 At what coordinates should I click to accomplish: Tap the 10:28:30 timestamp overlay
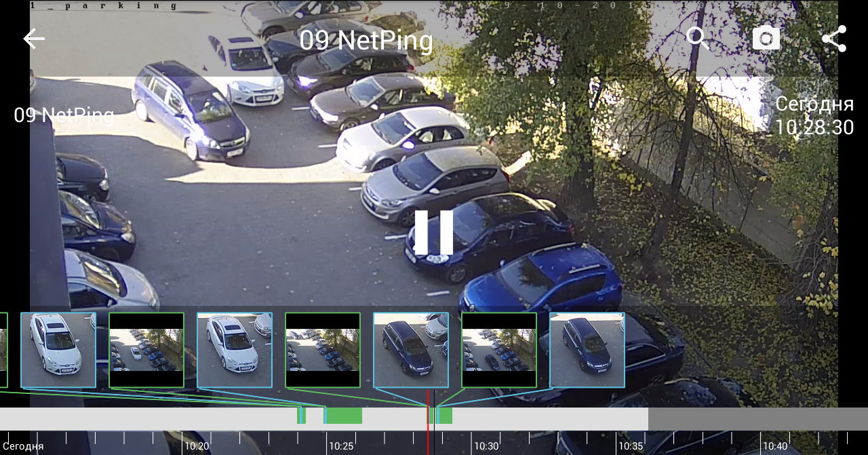pyautogui.click(x=814, y=127)
